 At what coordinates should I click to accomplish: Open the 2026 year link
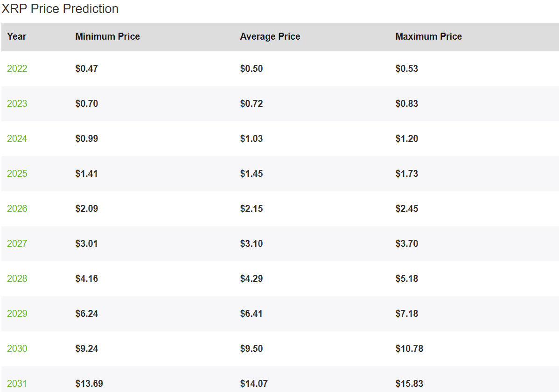17,209
